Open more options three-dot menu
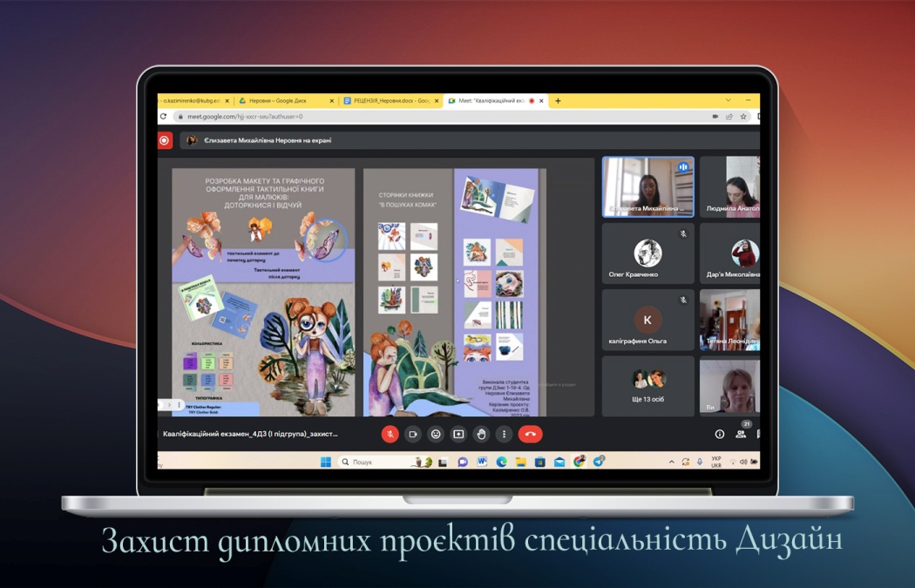 505,434
